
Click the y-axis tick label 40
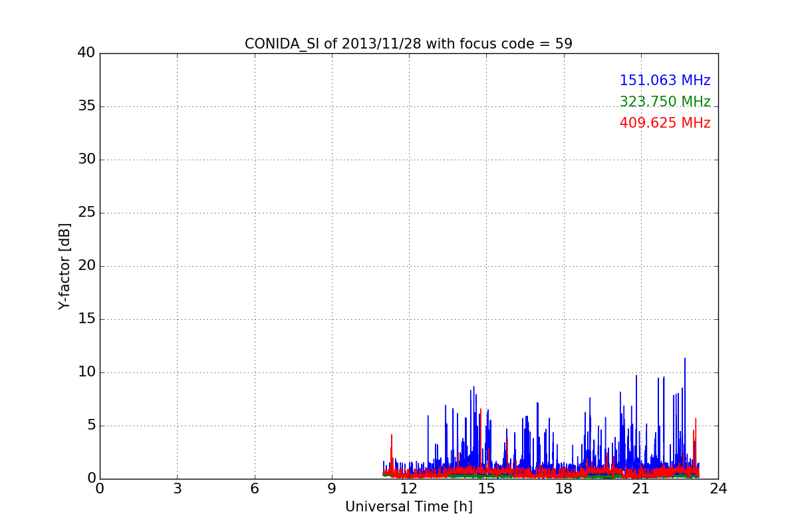[x=86, y=53]
